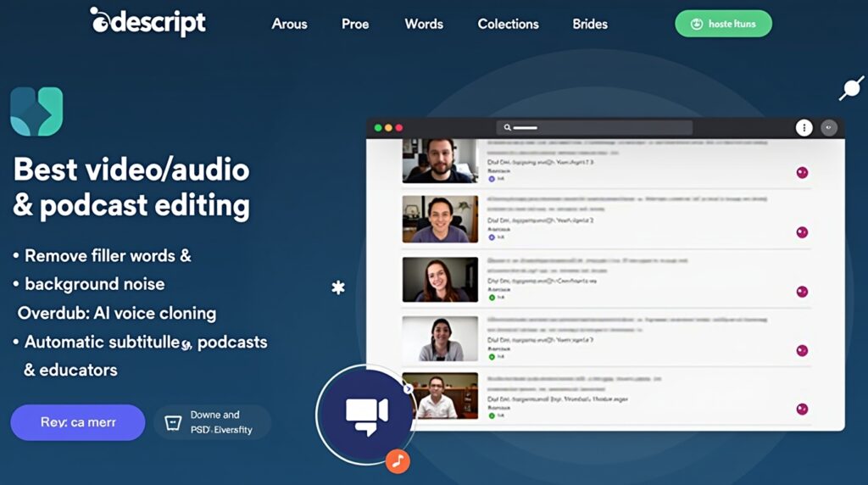Viewport: 868px width, 485px height.
Task: Click the yellow window dot in app titlebar
Action: 388,128
